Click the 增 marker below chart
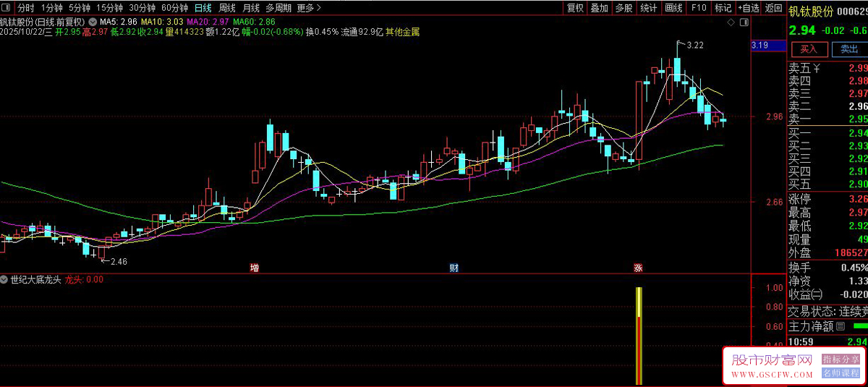 (x=255, y=268)
